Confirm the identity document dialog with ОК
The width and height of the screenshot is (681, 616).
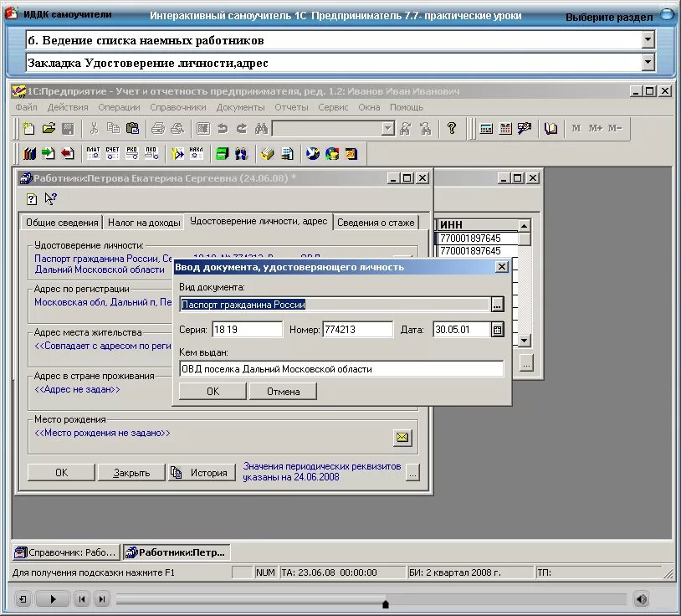(x=212, y=392)
